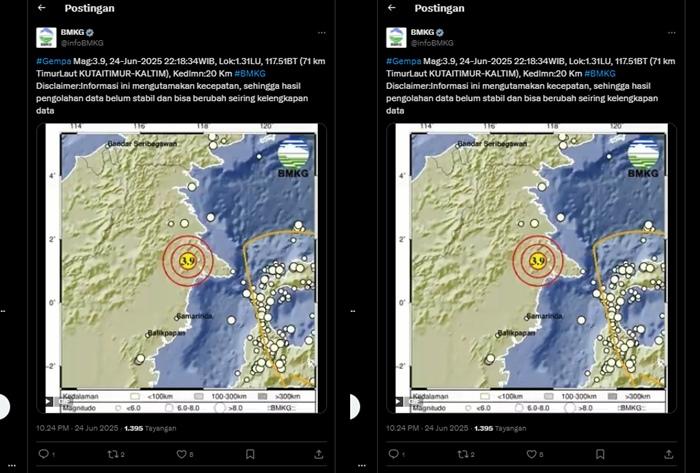Like the left post with heart icon
Screen dimensions: 700x473
181,454
